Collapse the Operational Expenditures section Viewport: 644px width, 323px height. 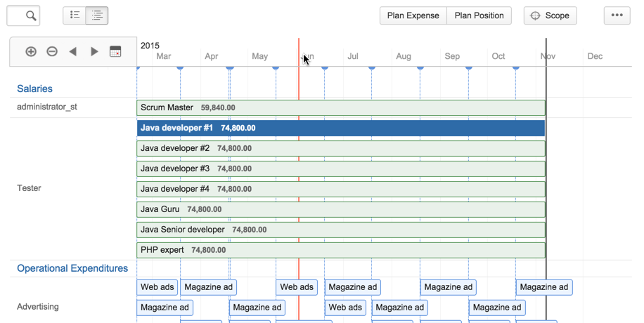point(72,268)
